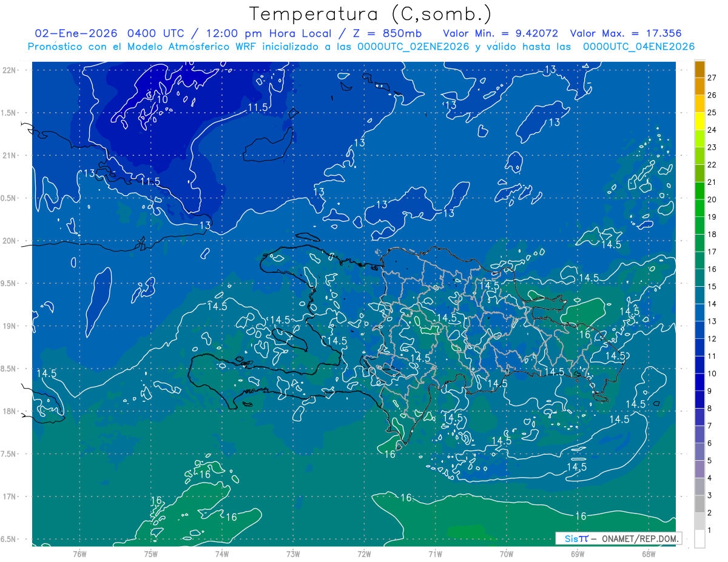Image resolution: width=728 pixels, height=562 pixels.
Task: Select the "Valor Min. = 9.42072" readout
Action: [500, 33]
